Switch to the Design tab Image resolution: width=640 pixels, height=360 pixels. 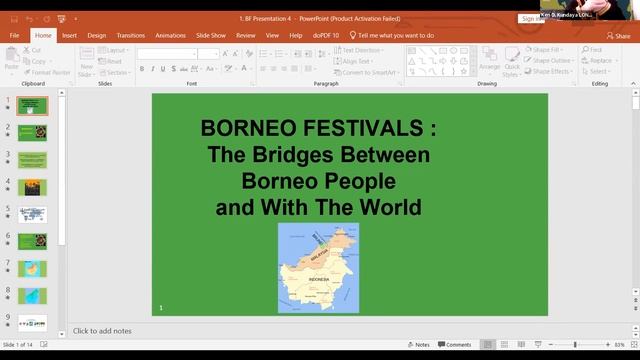click(97, 36)
